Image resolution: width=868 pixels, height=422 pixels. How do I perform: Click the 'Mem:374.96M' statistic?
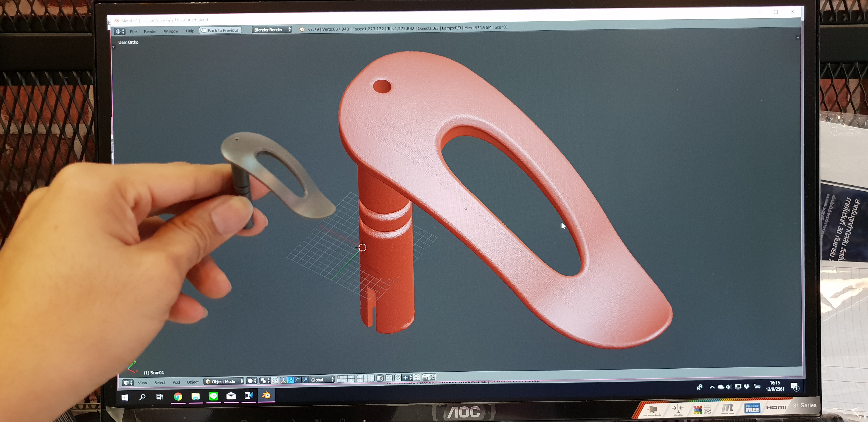[478, 28]
